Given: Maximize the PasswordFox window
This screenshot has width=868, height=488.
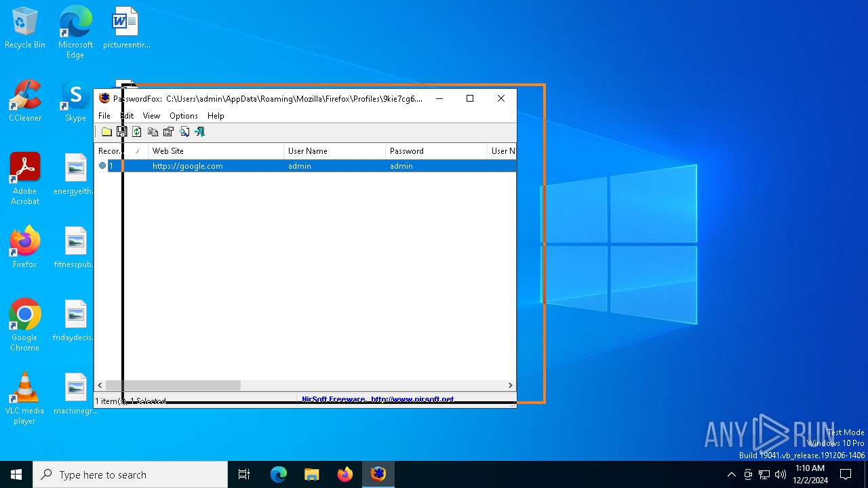Looking at the screenshot, I should coord(470,98).
